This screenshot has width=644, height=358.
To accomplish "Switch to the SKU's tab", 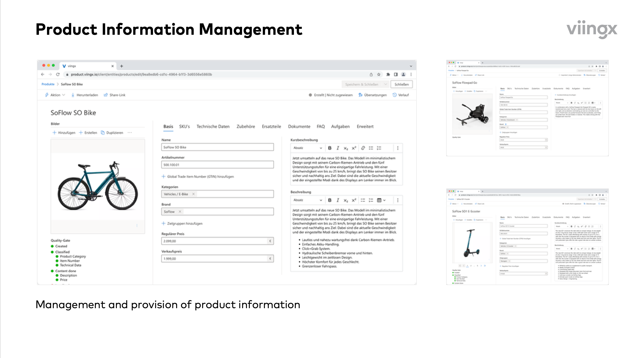I will click(x=184, y=127).
